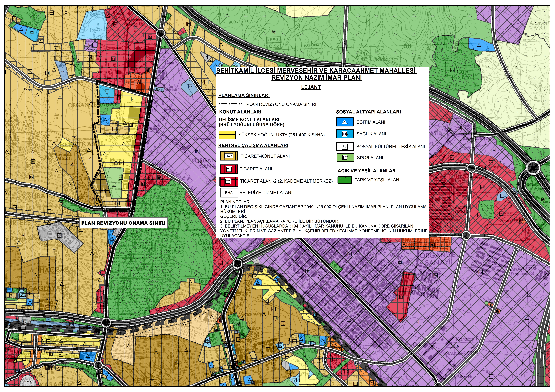Click the E 90 route sign on the map
The width and height of the screenshot is (555, 392).
pos(274,40)
